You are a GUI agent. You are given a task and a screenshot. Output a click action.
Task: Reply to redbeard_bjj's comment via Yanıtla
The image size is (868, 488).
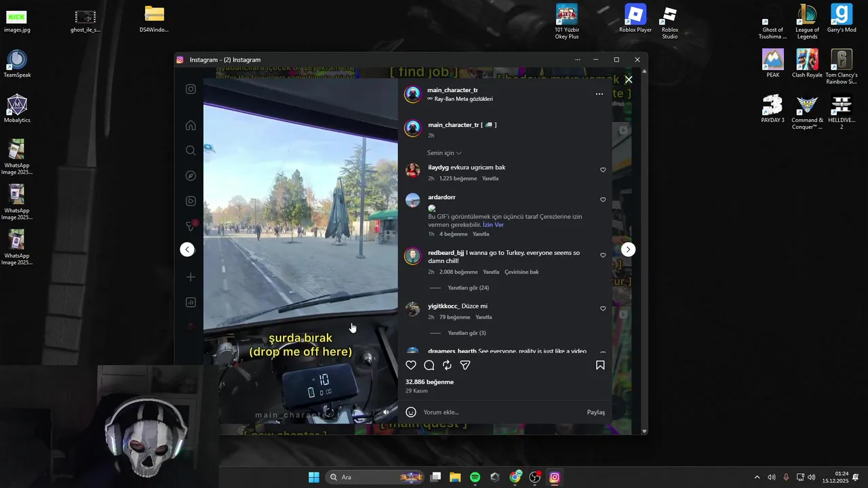pyautogui.click(x=491, y=272)
